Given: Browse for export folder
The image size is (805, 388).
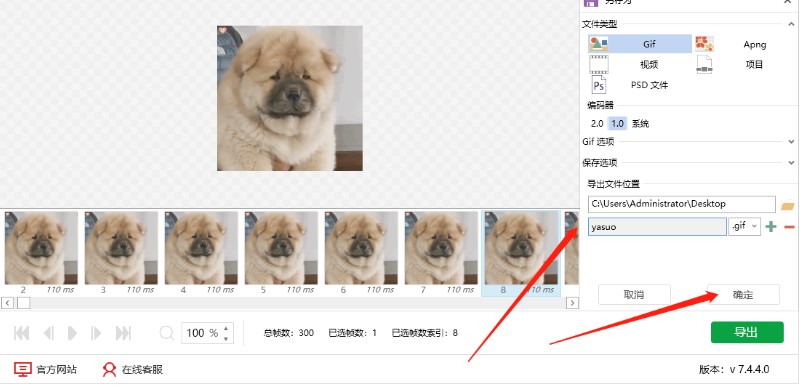Looking at the screenshot, I should pyautogui.click(x=787, y=206).
